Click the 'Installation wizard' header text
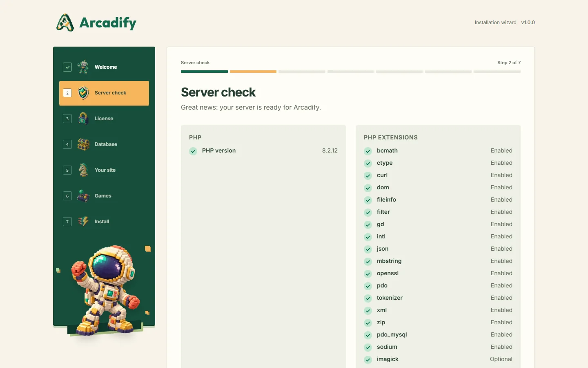This screenshot has height=368, width=588. (x=495, y=22)
